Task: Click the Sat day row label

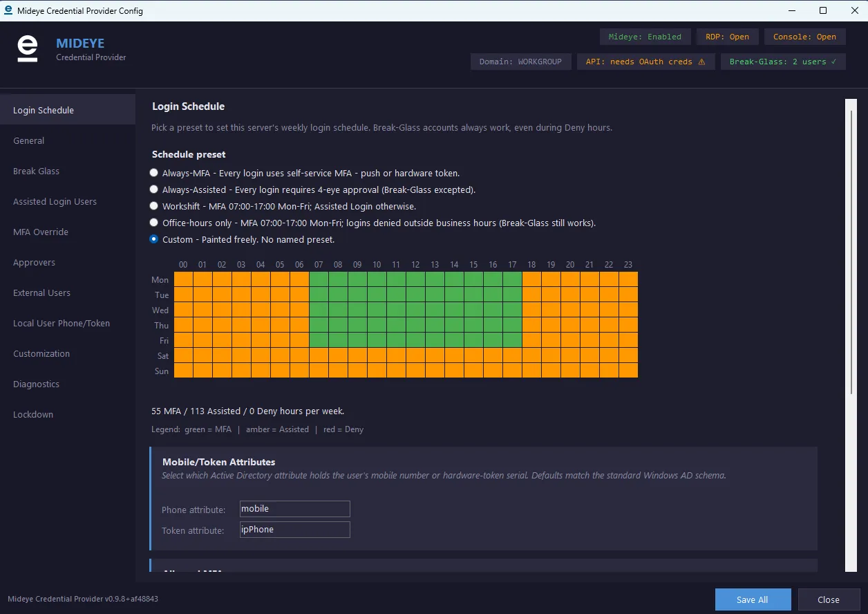Action: (163, 356)
